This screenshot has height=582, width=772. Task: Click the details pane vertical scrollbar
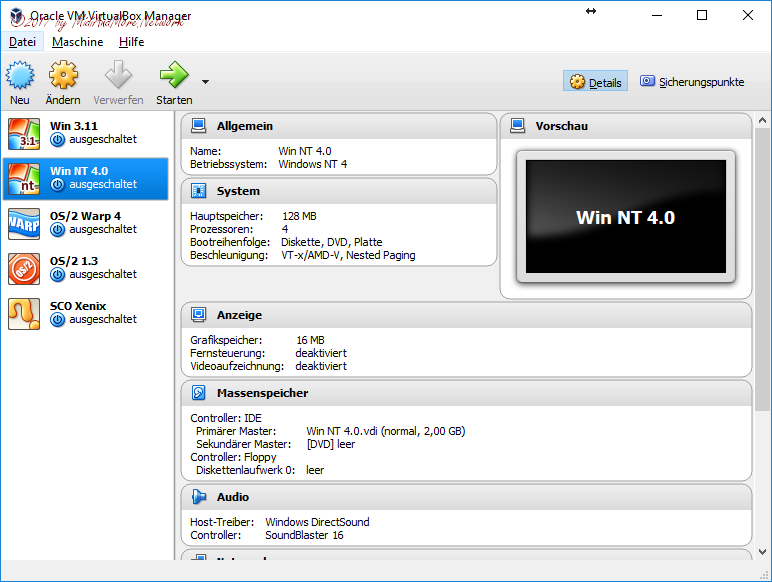[762, 300]
